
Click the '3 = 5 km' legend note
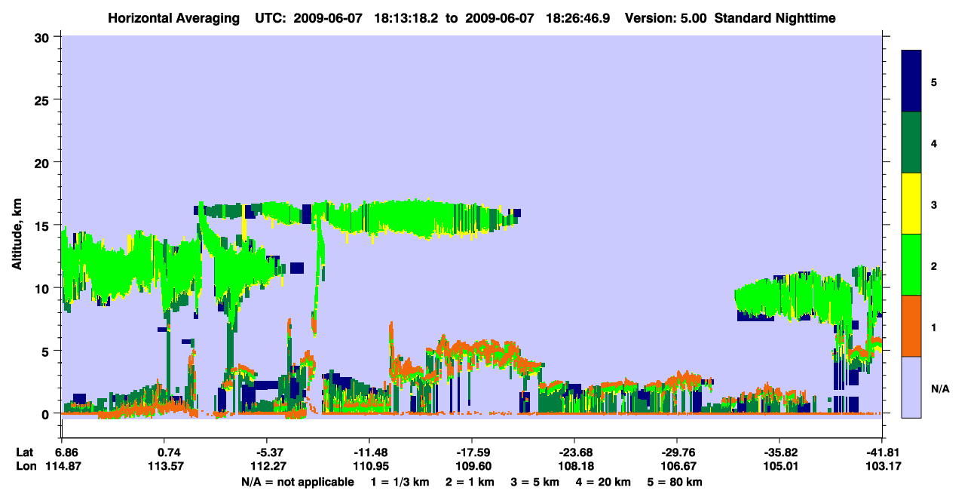point(537,481)
